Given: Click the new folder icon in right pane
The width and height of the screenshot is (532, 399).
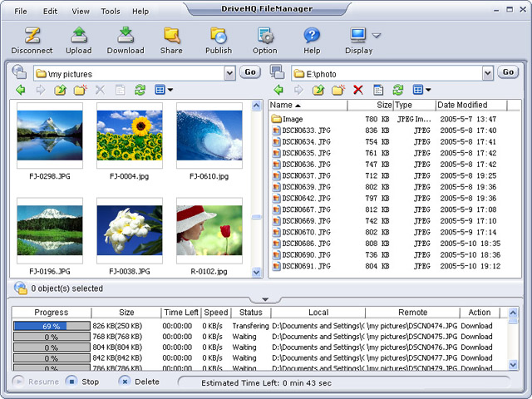Looking at the screenshot, I should pyautogui.click(x=338, y=90).
